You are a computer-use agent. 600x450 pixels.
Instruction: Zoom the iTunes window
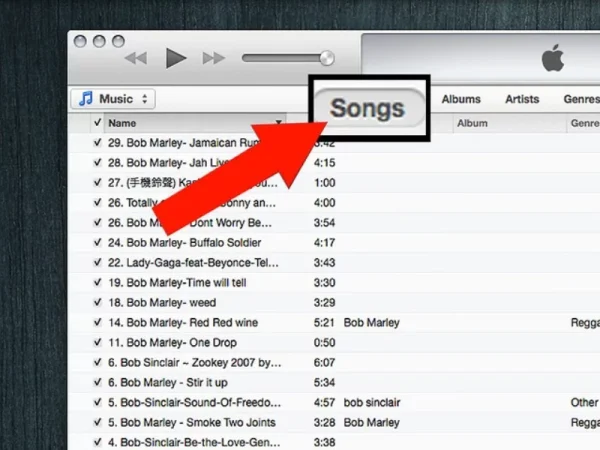tap(118, 41)
